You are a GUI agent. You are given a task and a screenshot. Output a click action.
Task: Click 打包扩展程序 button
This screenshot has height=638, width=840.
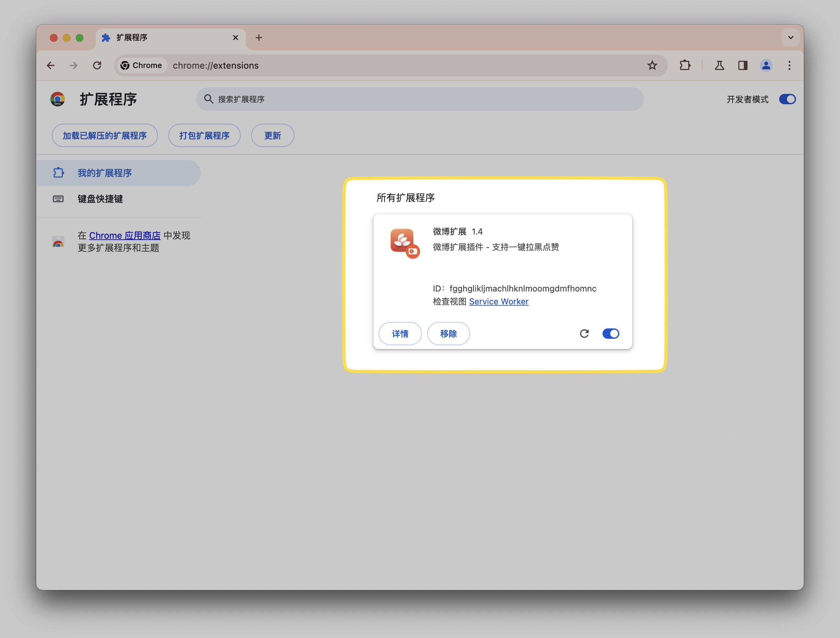[x=204, y=136]
